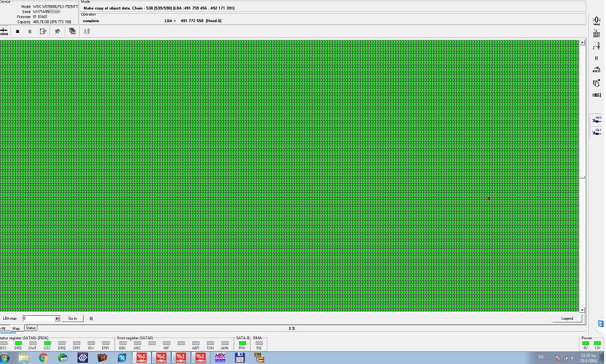Screen dimensions: 606x364
Task: Open Google Chrome from the taskbar
Action: [x=43, y=358]
